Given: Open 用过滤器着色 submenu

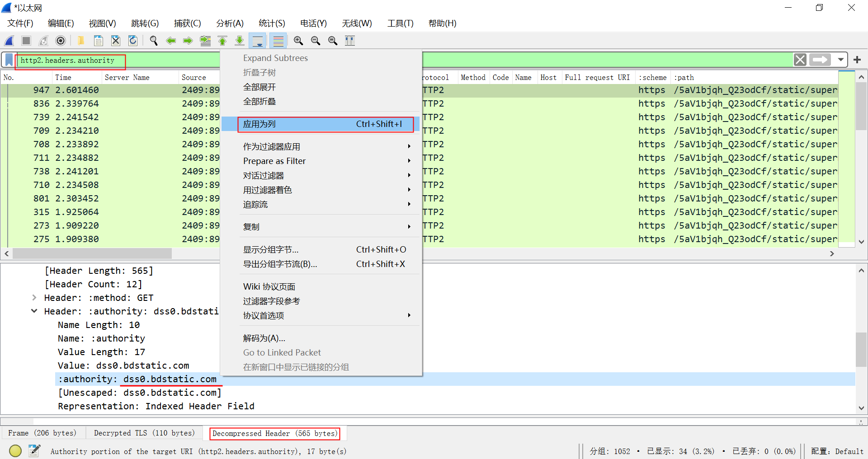Looking at the screenshot, I should click(x=321, y=190).
